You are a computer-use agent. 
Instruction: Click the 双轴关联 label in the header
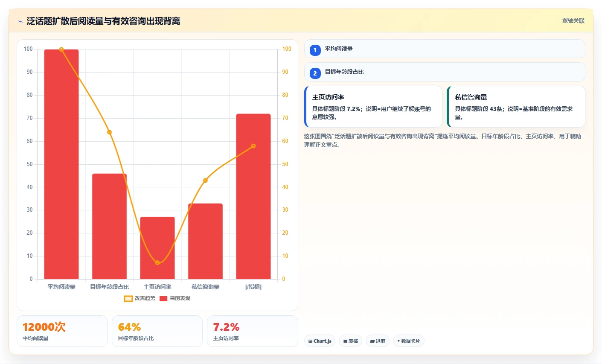point(573,21)
